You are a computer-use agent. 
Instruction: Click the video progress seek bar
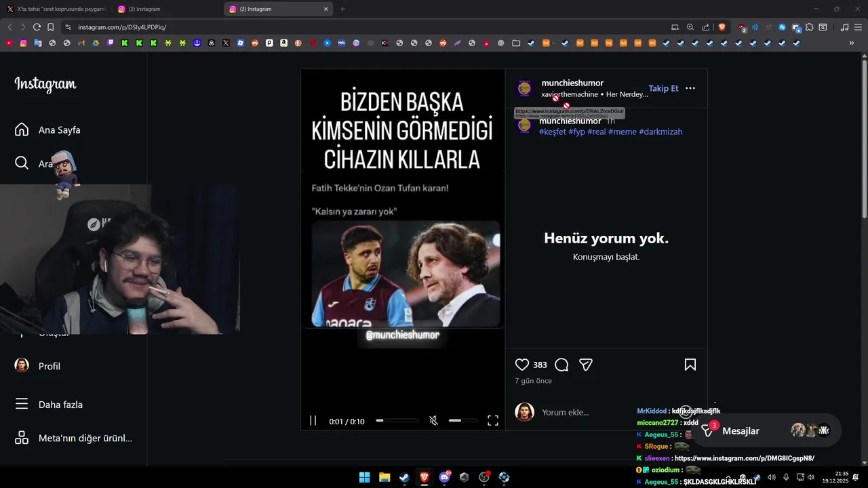click(397, 420)
